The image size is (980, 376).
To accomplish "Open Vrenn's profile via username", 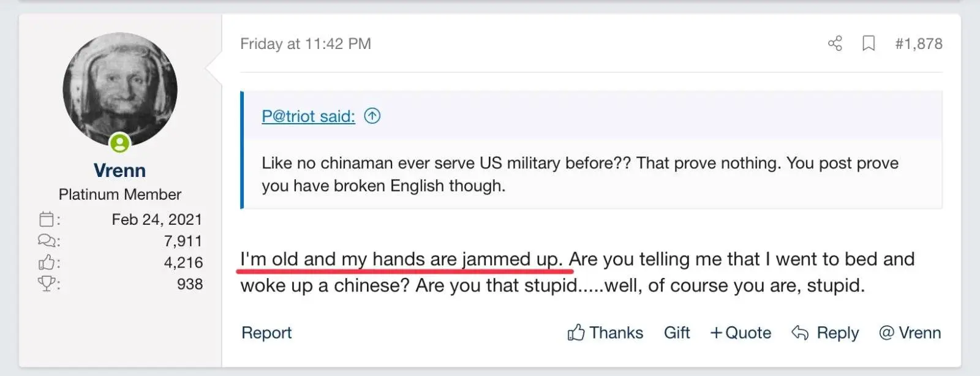I will (x=119, y=170).
